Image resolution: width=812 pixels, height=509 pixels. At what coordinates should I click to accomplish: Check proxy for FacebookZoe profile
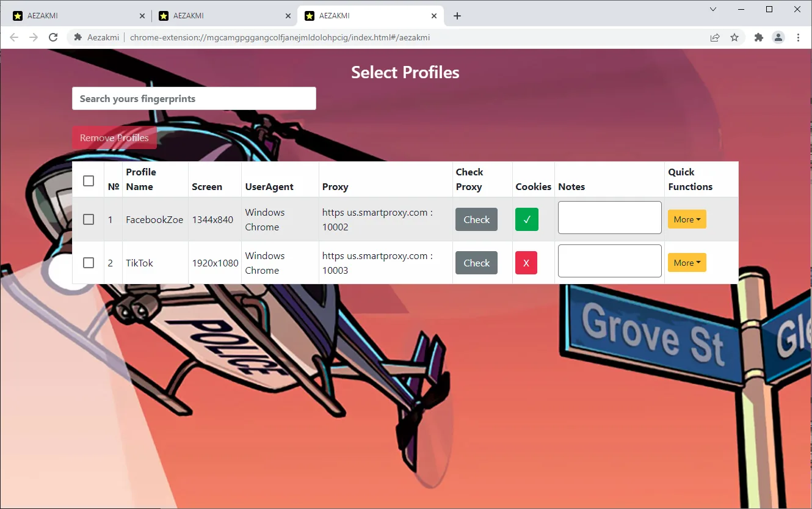pos(476,219)
